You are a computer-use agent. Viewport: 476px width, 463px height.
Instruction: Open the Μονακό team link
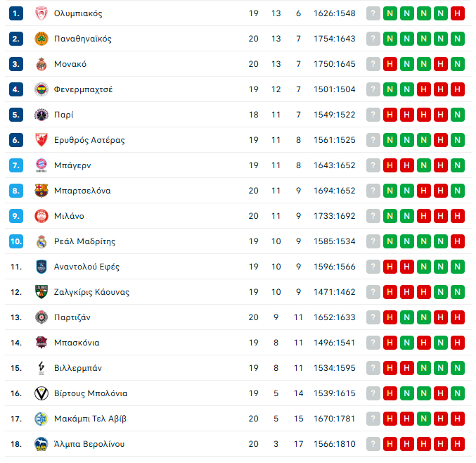(70, 64)
